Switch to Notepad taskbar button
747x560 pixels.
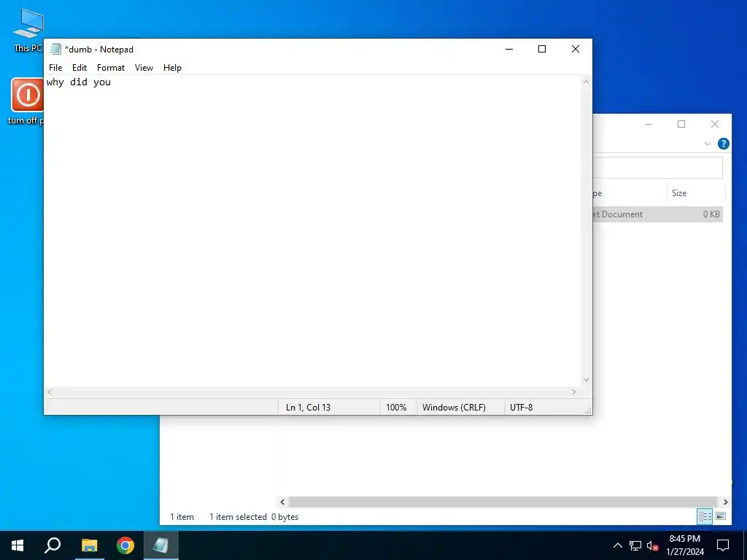(x=160, y=545)
